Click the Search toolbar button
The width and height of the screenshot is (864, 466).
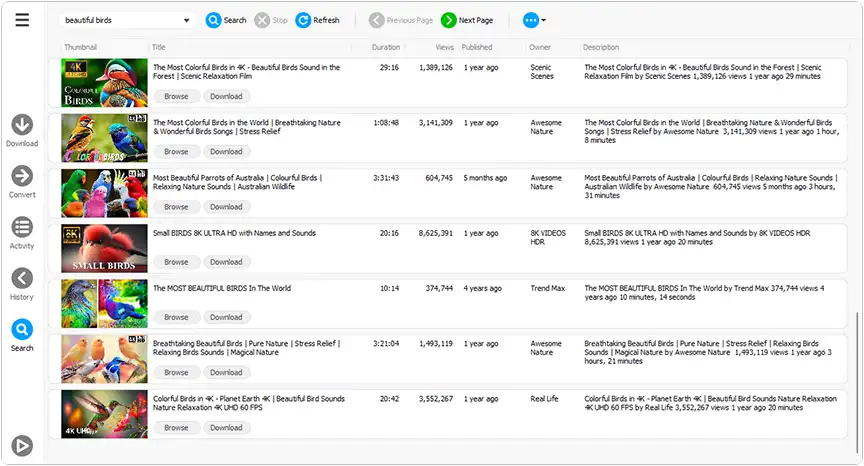[226, 20]
